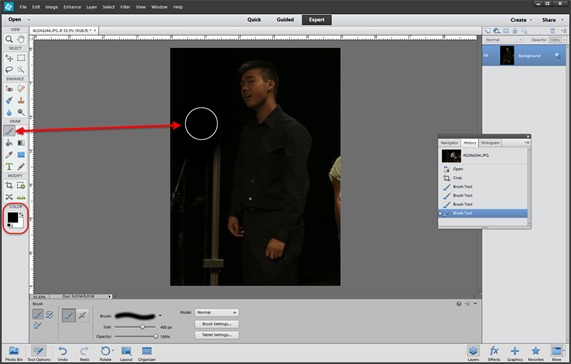Viewport: 571px width, 364px height.
Task: Open the Enhance menu
Action: pyautogui.click(x=72, y=7)
